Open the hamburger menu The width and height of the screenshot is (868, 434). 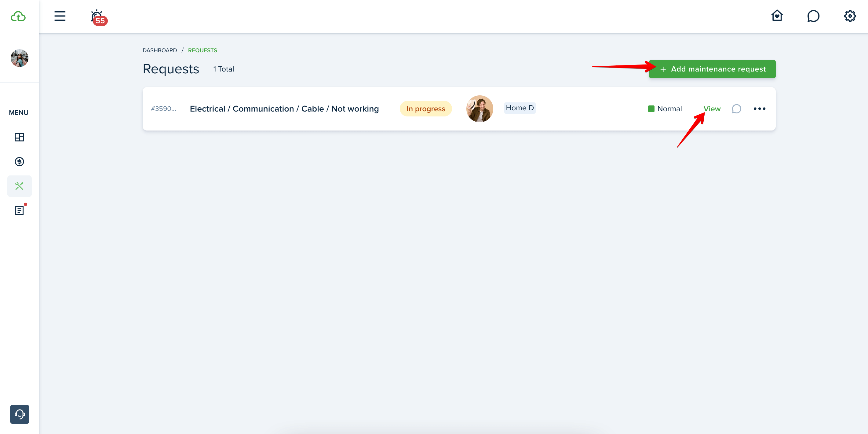[x=60, y=16]
